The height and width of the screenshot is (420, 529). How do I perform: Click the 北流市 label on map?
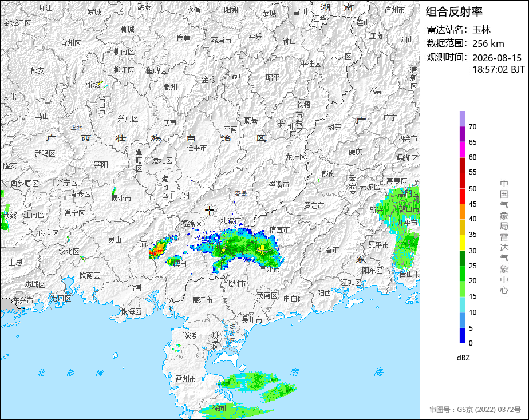click(x=231, y=220)
